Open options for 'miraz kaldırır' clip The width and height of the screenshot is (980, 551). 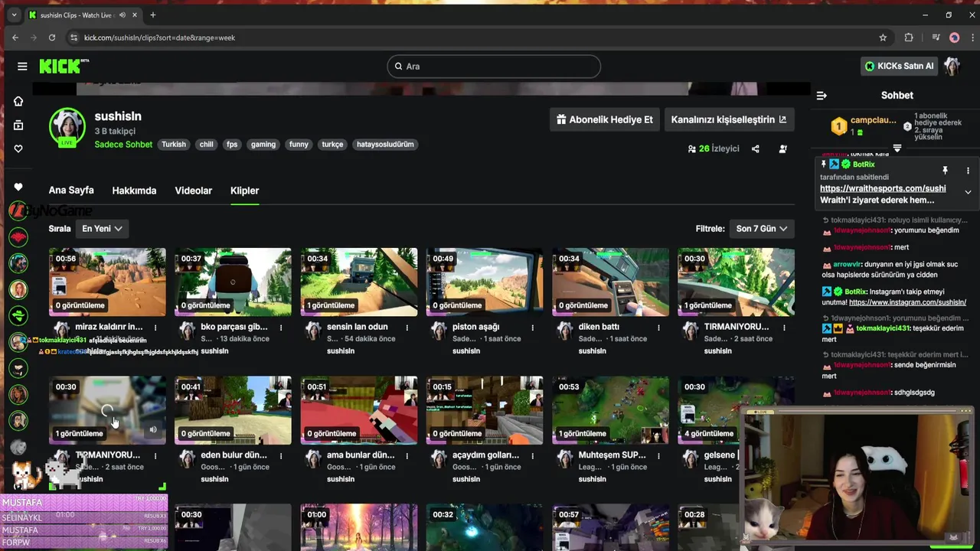click(155, 327)
